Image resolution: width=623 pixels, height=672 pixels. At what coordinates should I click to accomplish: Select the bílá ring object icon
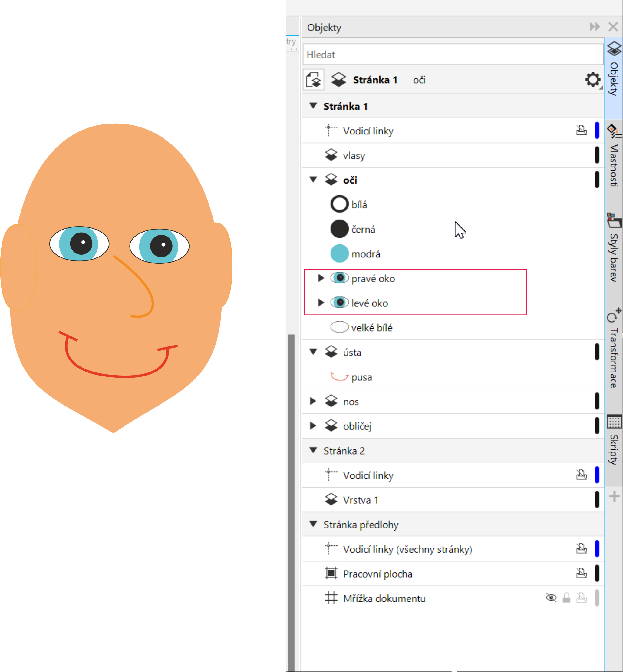click(x=339, y=204)
